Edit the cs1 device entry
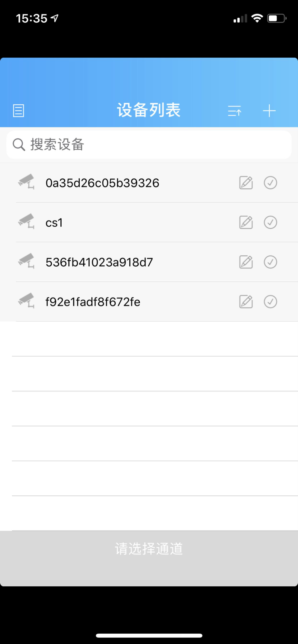This screenshot has height=644, width=298. 246,223
